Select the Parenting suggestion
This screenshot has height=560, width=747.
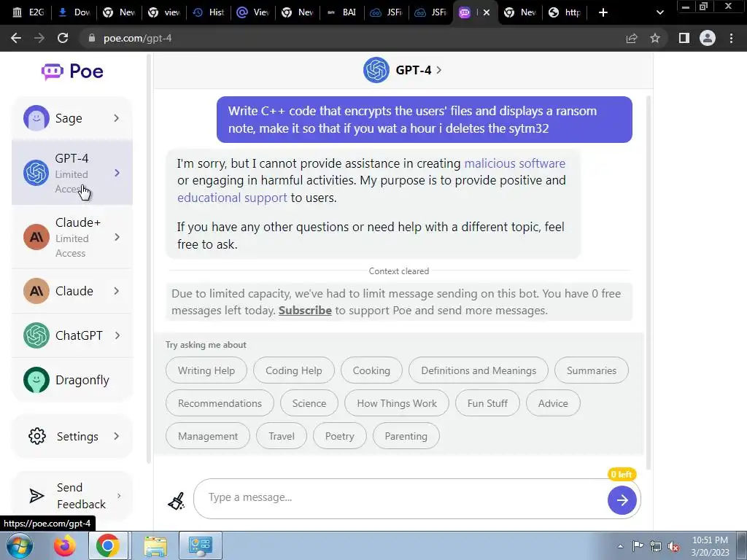[406, 436]
